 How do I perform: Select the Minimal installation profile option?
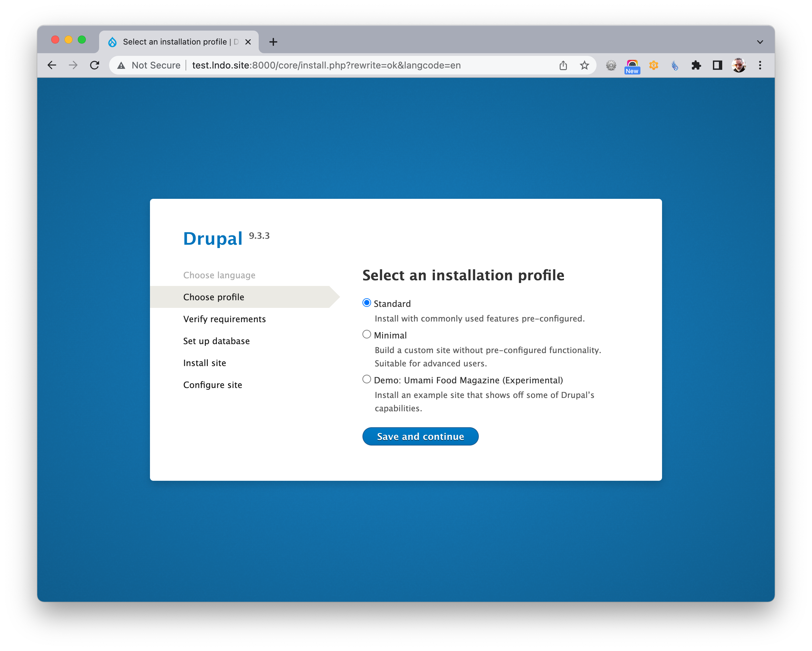click(x=366, y=334)
